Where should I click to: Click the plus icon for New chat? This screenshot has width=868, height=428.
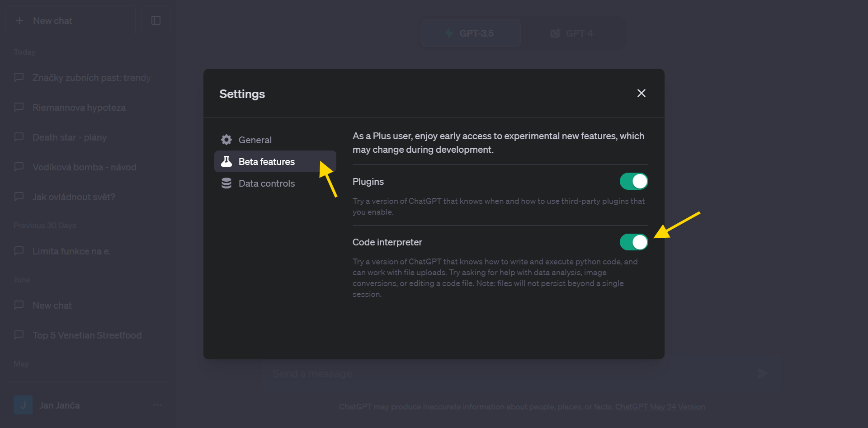[19, 20]
